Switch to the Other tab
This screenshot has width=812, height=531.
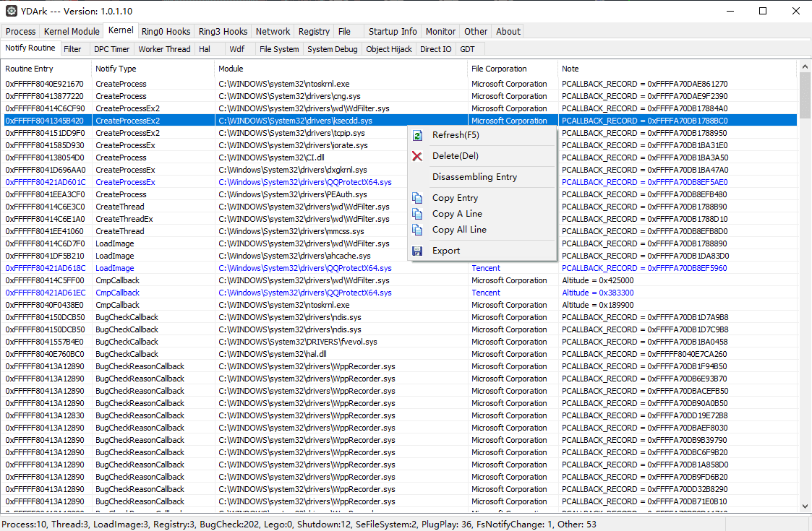(475, 32)
